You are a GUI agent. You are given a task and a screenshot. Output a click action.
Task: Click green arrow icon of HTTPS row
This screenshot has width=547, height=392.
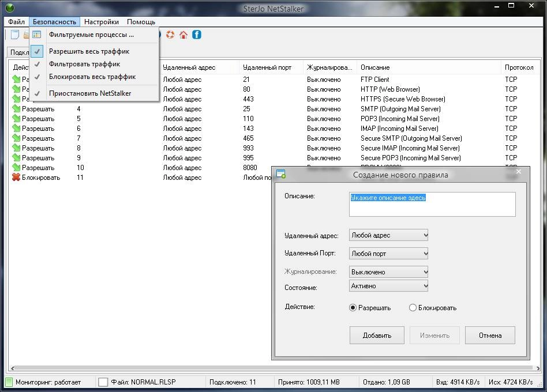pos(16,99)
